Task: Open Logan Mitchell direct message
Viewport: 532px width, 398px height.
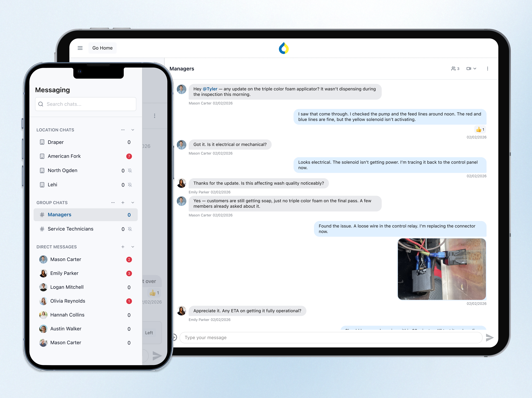Action: [x=86, y=287]
